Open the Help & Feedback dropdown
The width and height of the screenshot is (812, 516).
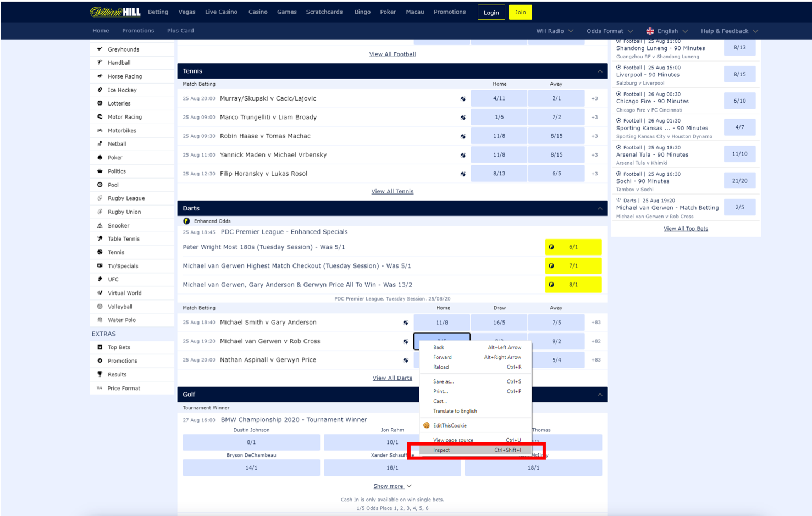[x=729, y=31]
